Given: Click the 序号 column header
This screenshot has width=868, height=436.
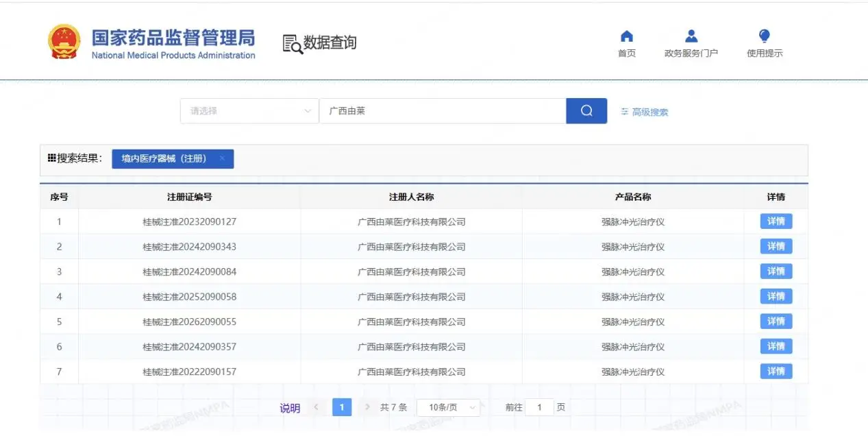Looking at the screenshot, I should tap(59, 197).
